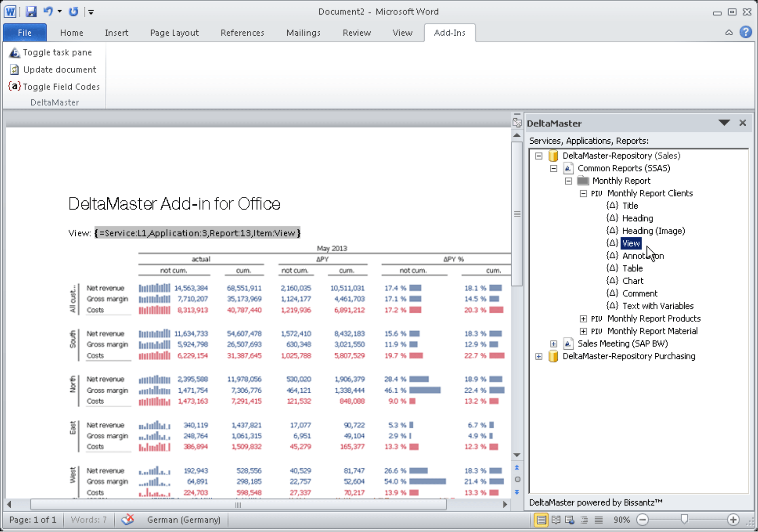Switch to the Mailings tab
This screenshot has width=758, height=532.
tap(303, 33)
